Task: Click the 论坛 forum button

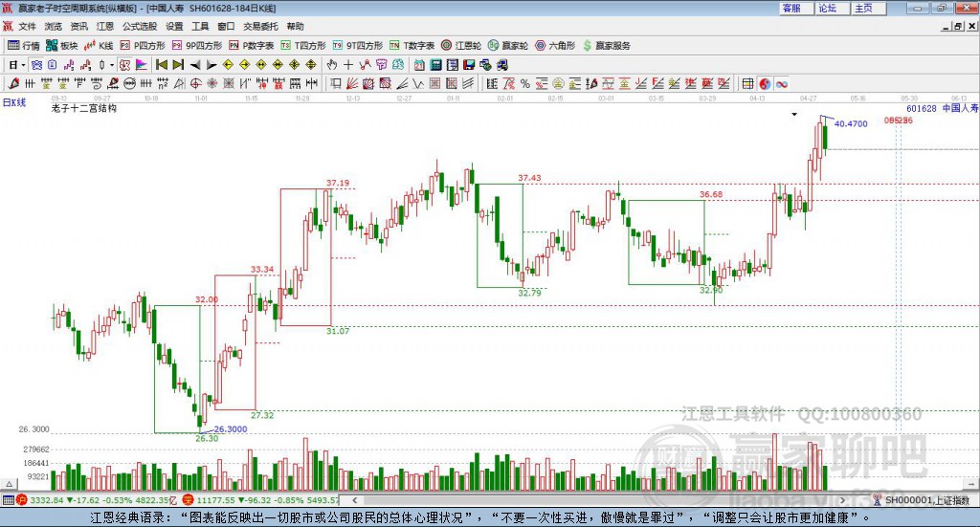Action: tap(832, 8)
